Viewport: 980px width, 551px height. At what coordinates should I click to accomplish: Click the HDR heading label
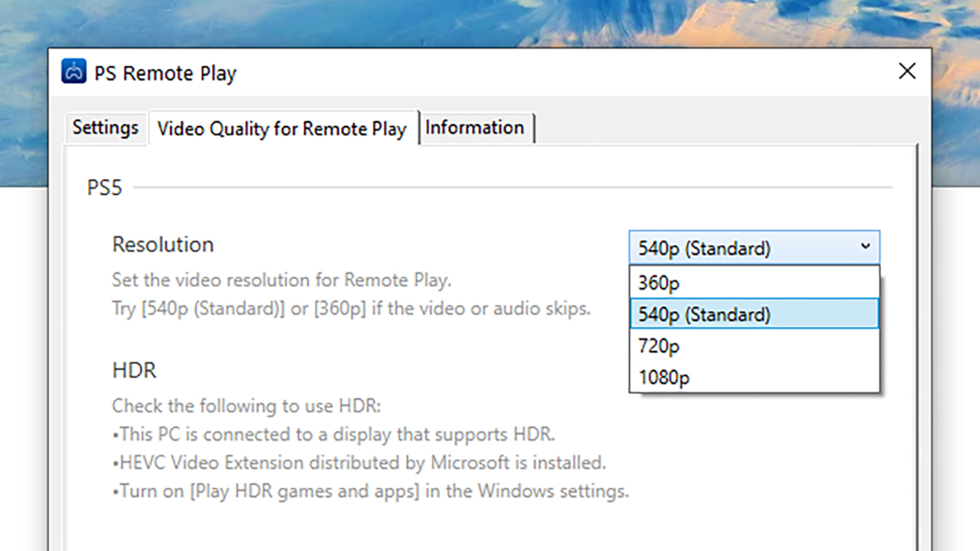pos(134,371)
